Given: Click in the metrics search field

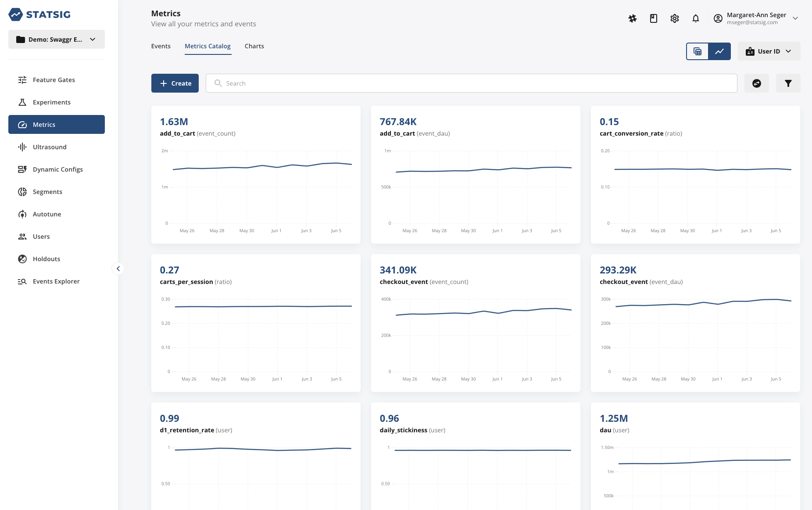Looking at the screenshot, I should (439, 83).
